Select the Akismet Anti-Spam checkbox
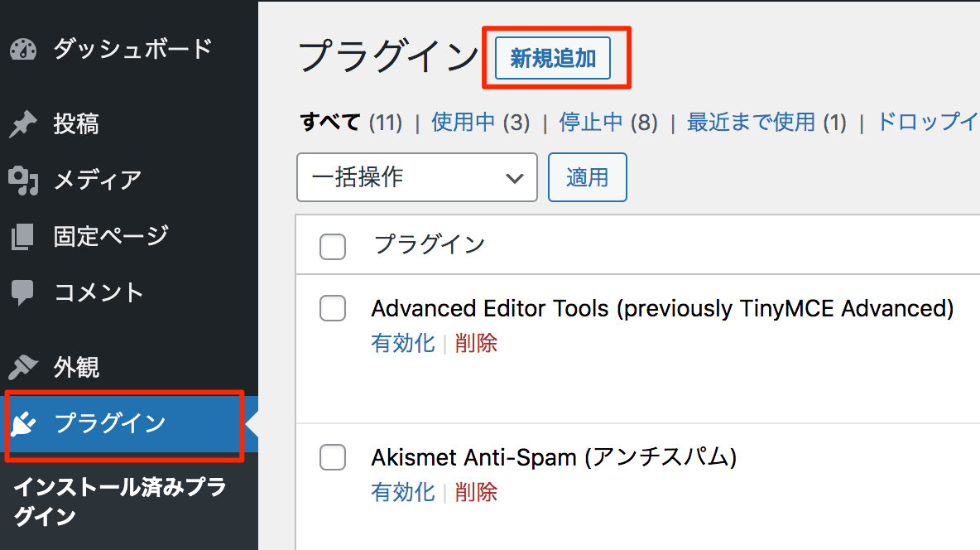Image resolution: width=980 pixels, height=550 pixels. click(333, 457)
